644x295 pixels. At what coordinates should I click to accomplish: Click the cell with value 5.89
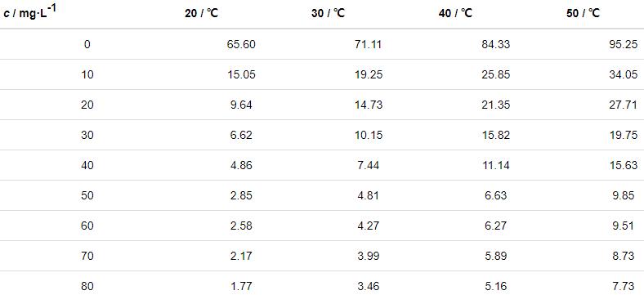(x=496, y=256)
